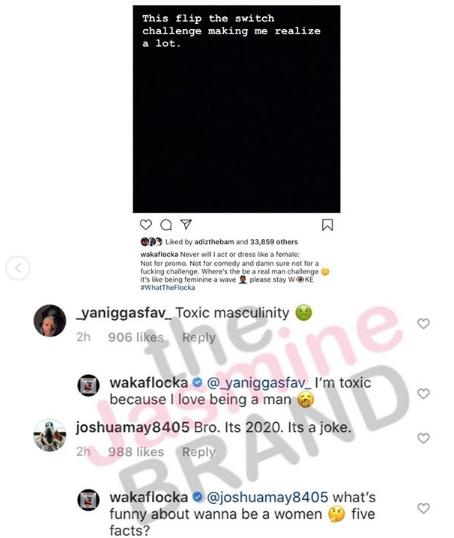This screenshot has height=538, width=454.
Task: Open wakaflocka avatar beside first reply
Action: pos(89,385)
